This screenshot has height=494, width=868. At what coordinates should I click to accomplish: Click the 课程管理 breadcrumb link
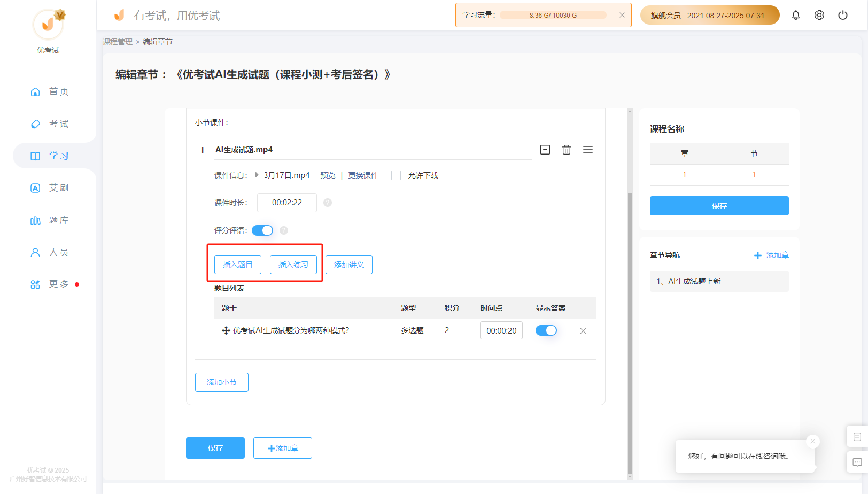118,42
